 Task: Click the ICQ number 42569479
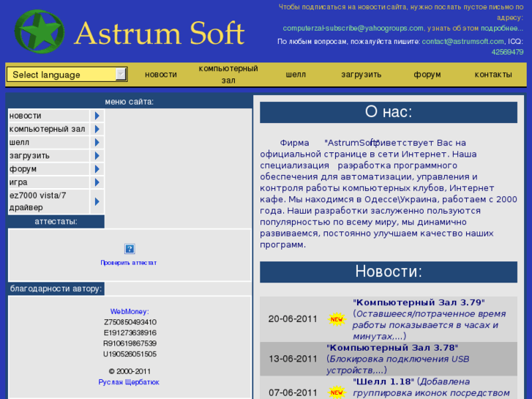click(507, 52)
